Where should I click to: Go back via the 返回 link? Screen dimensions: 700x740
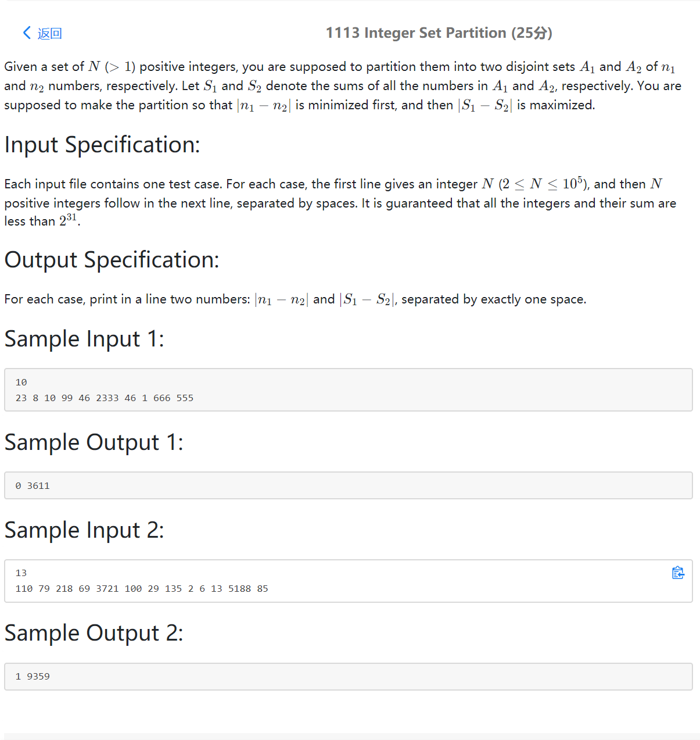[49, 33]
